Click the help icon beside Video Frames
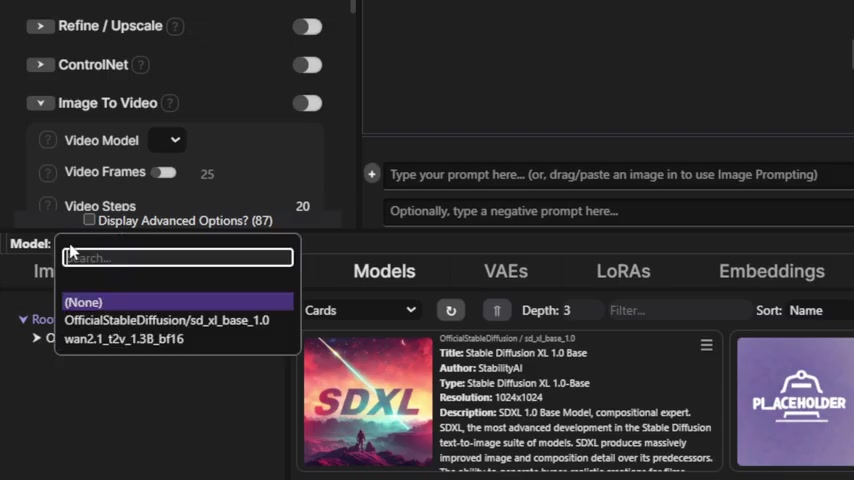Screen dimensions: 854x480 point(47,173)
